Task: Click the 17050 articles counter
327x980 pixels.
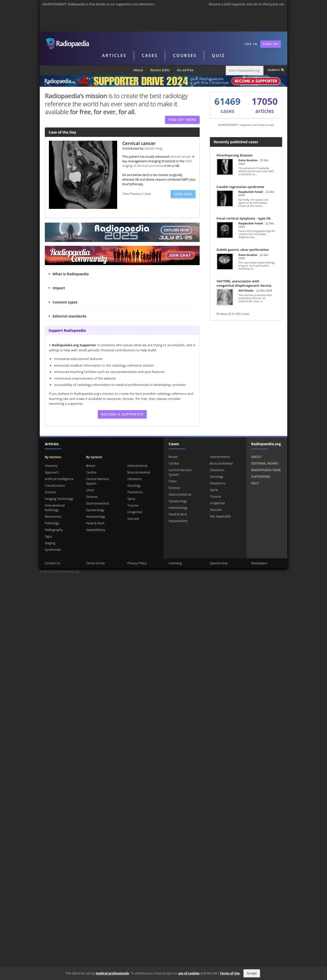Action: click(265, 105)
